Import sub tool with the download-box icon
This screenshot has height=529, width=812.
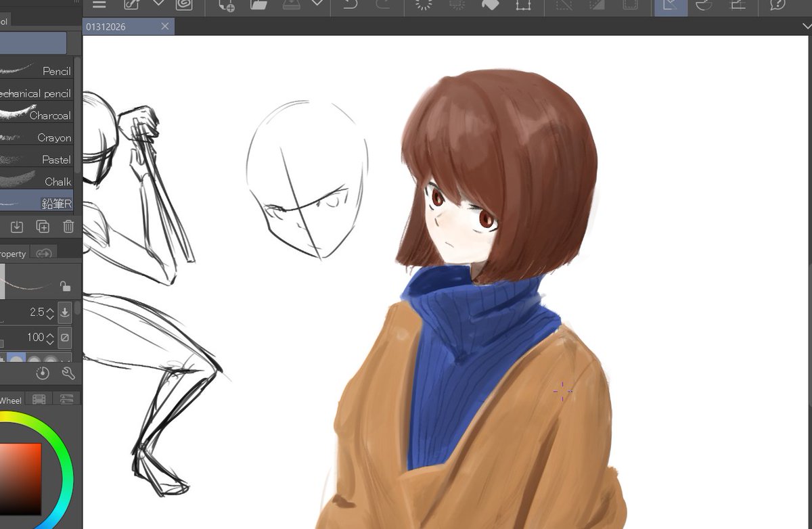pos(17,227)
